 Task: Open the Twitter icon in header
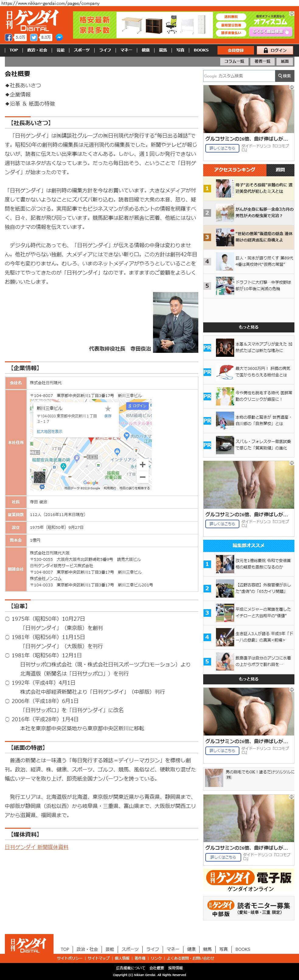click(34, 37)
